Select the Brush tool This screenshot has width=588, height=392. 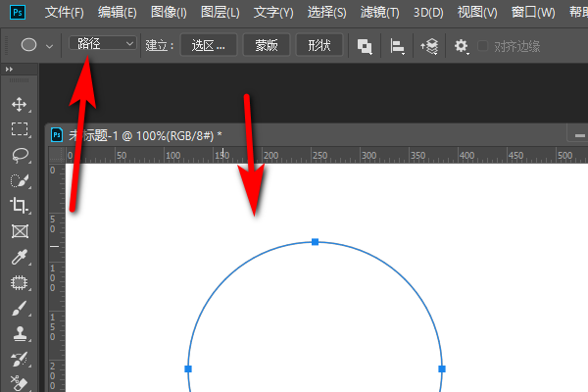[x=20, y=309]
